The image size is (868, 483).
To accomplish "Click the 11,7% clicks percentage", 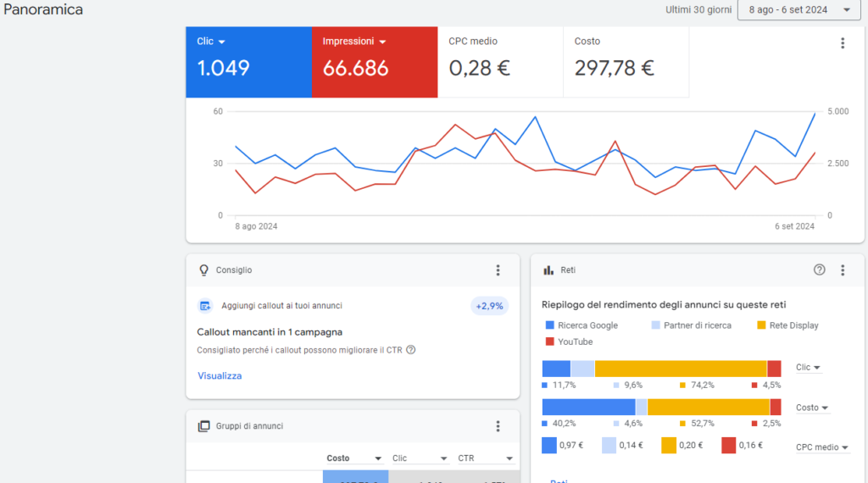I will click(564, 385).
